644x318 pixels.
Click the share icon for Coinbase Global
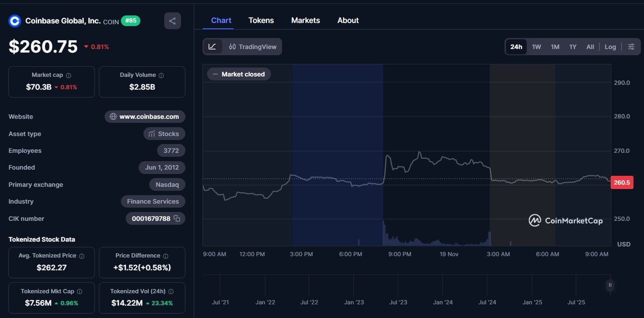(172, 20)
